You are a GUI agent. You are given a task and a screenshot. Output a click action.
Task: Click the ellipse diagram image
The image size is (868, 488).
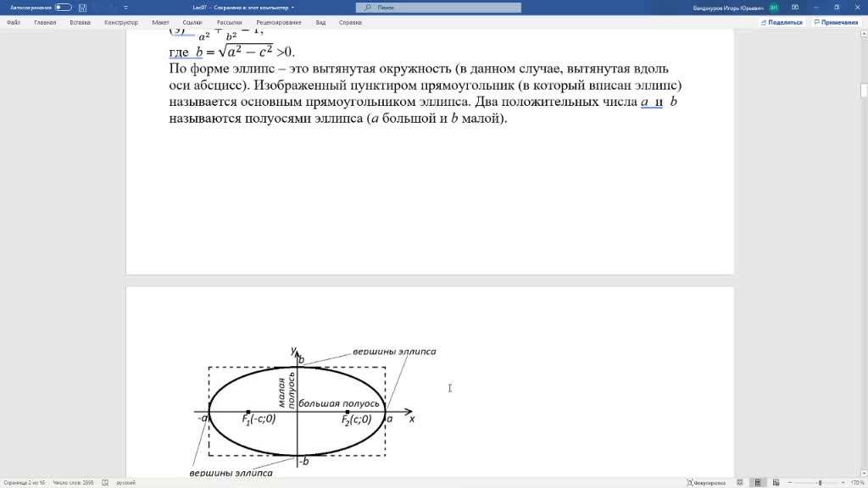(314, 412)
